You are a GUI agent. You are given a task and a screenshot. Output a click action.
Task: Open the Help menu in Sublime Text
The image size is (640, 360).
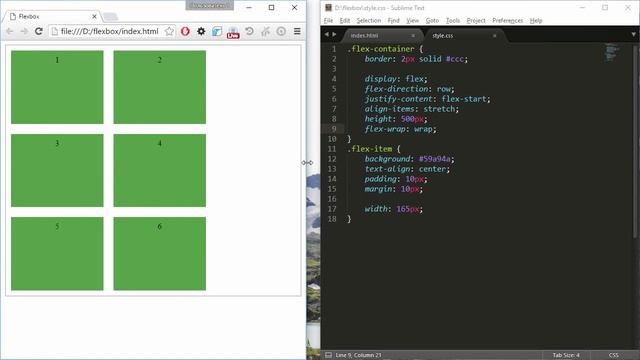pos(536,20)
